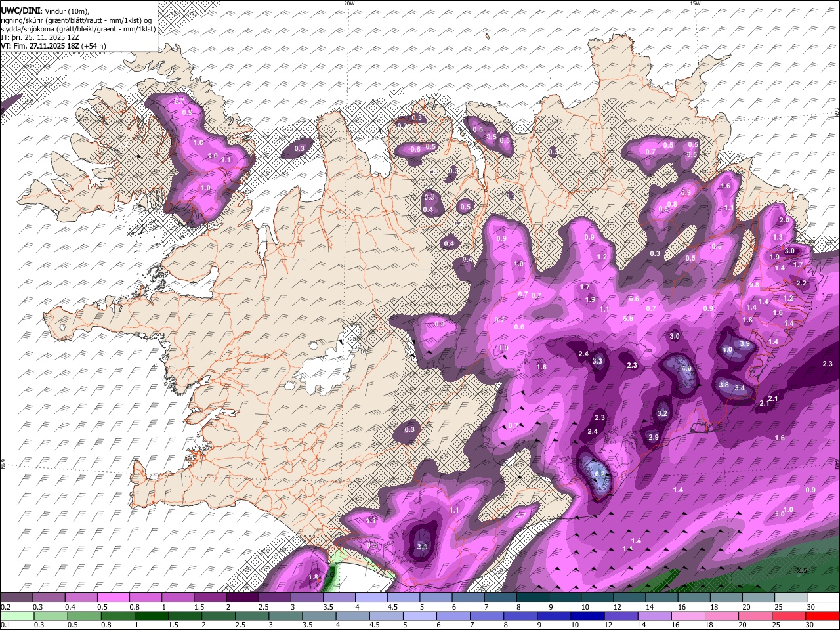Select the bright red swatch after 30, lower row
The height and width of the screenshot is (630, 840).
click(823, 616)
